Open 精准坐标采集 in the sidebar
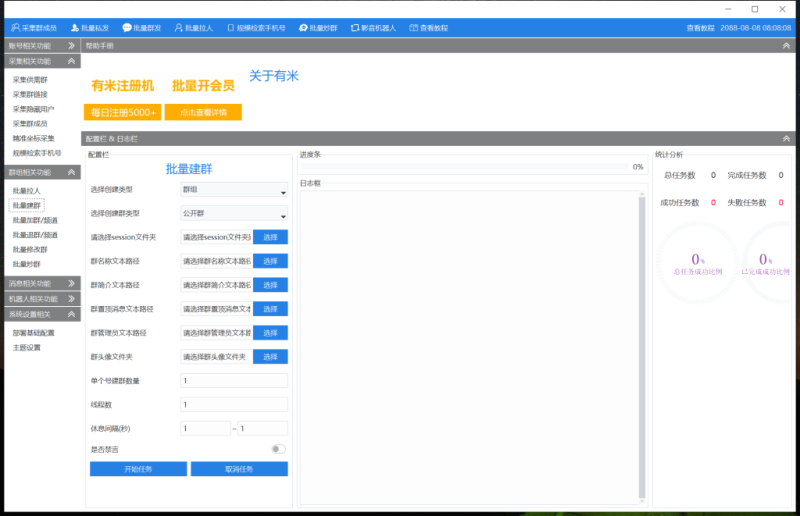 (33, 138)
